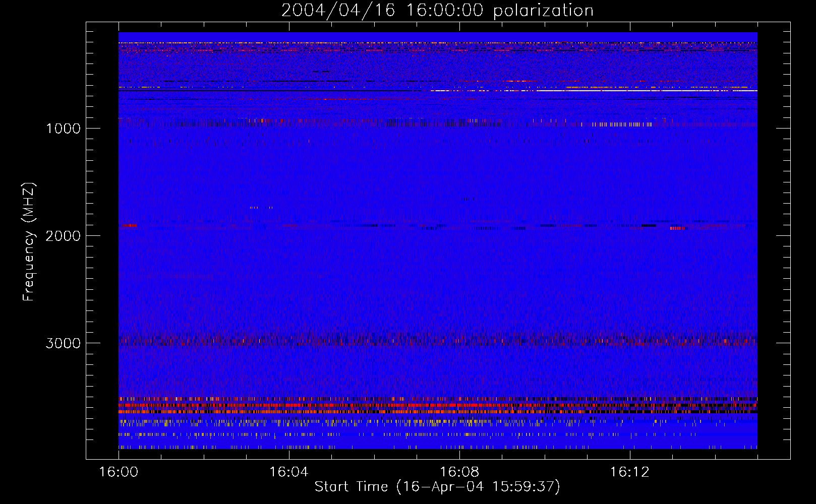The width and height of the screenshot is (816, 504).
Task: Click the 16:12 time tick label
Action: 629,472
